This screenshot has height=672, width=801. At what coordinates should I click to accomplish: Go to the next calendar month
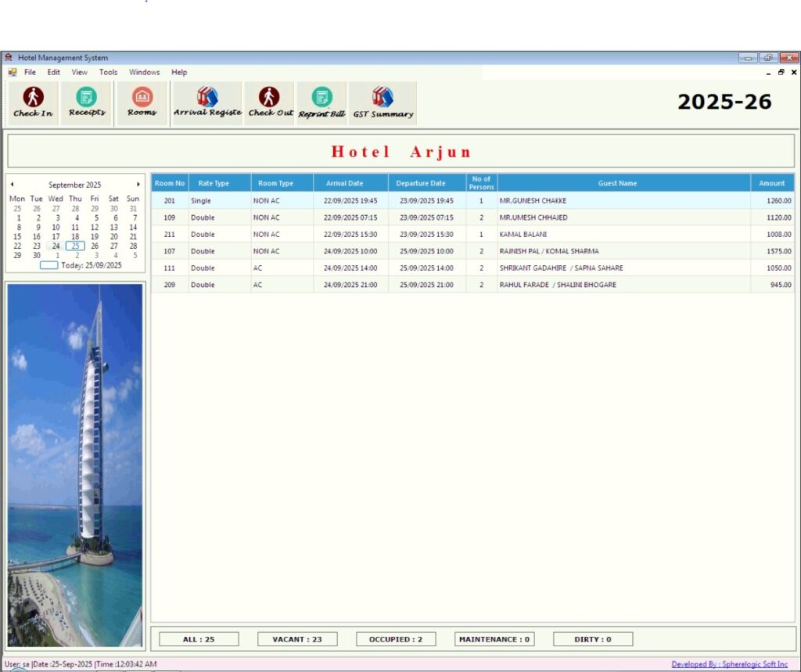point(138,184)
